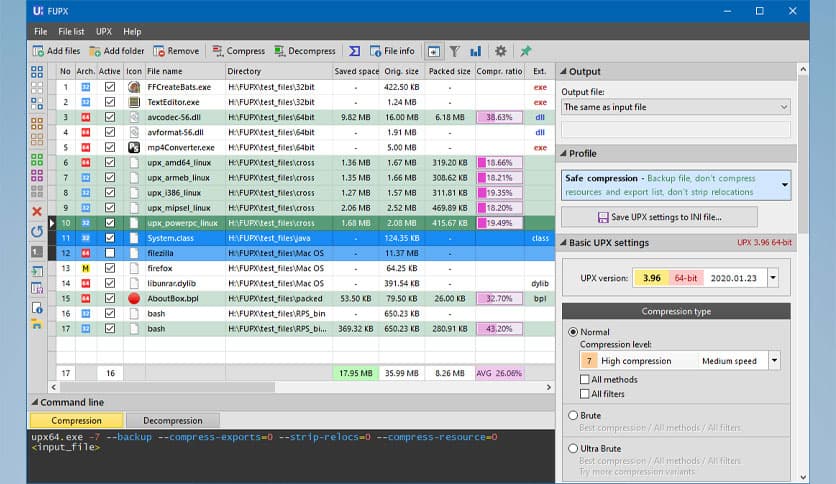Viewport: 836px width, 484px height.
Task: Collapse the Basic UPX settings section
Action: (x=564, y=243)
